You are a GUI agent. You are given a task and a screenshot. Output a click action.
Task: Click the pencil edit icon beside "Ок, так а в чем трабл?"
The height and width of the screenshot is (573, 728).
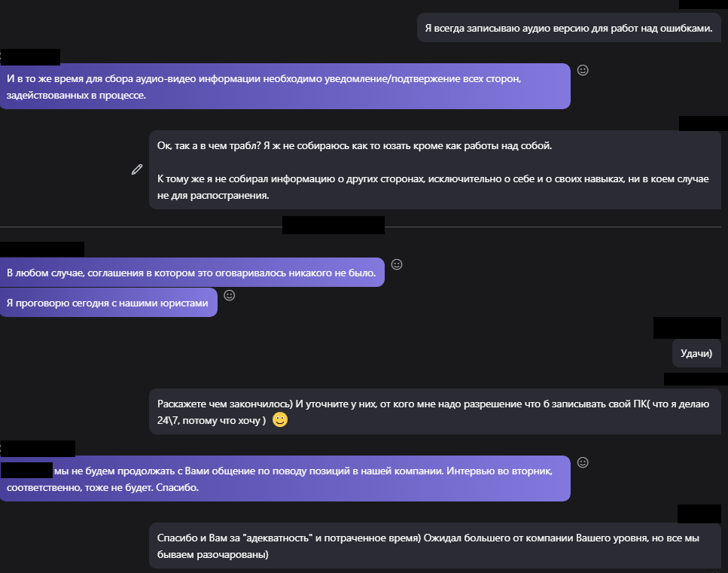click(137, 169)
